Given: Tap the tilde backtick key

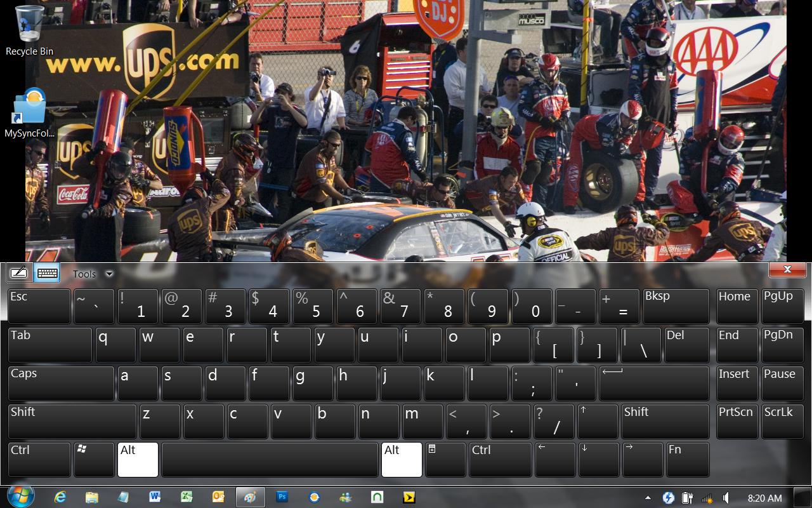Looking at the screenshot, I should tap(94, 307).
